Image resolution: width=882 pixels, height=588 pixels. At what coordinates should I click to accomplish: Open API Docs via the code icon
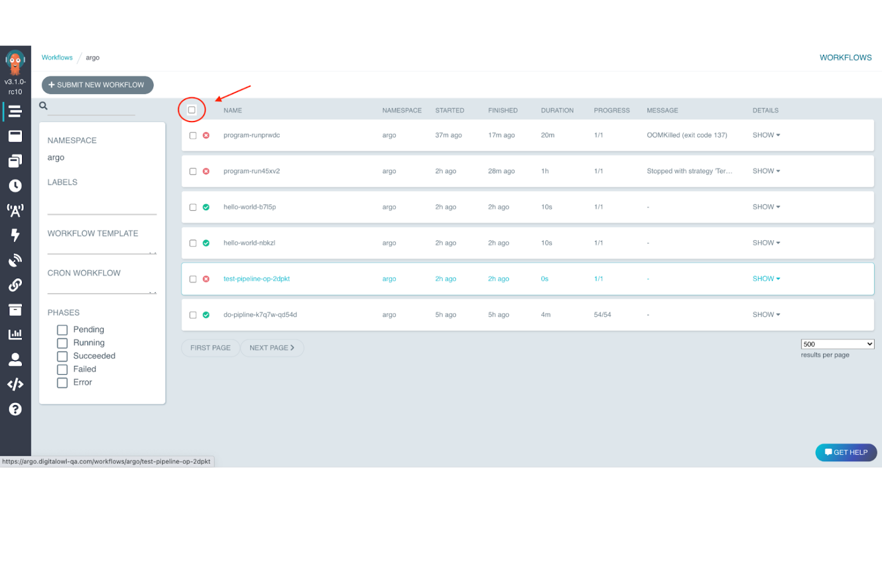click(15, 384)
